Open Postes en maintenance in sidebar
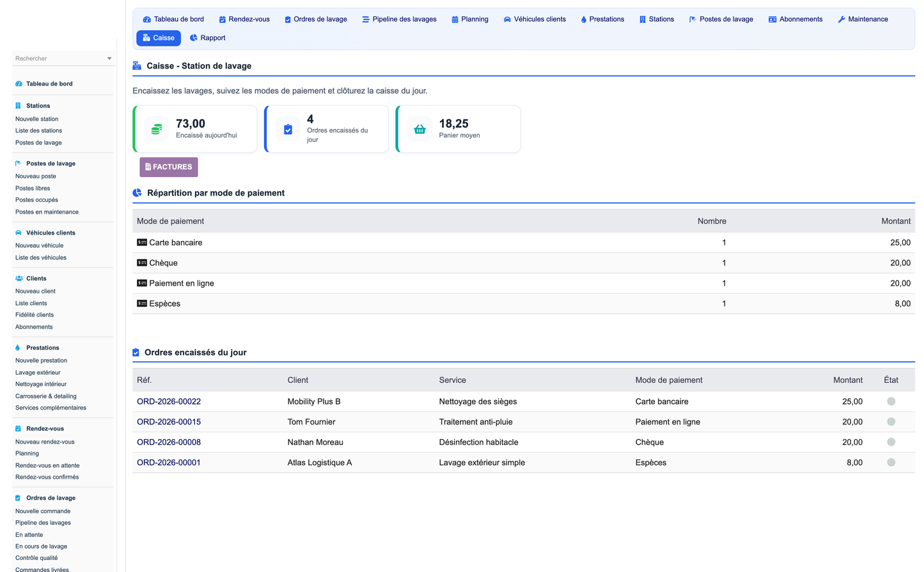924x572 pixels. click(x=47, y=212)
